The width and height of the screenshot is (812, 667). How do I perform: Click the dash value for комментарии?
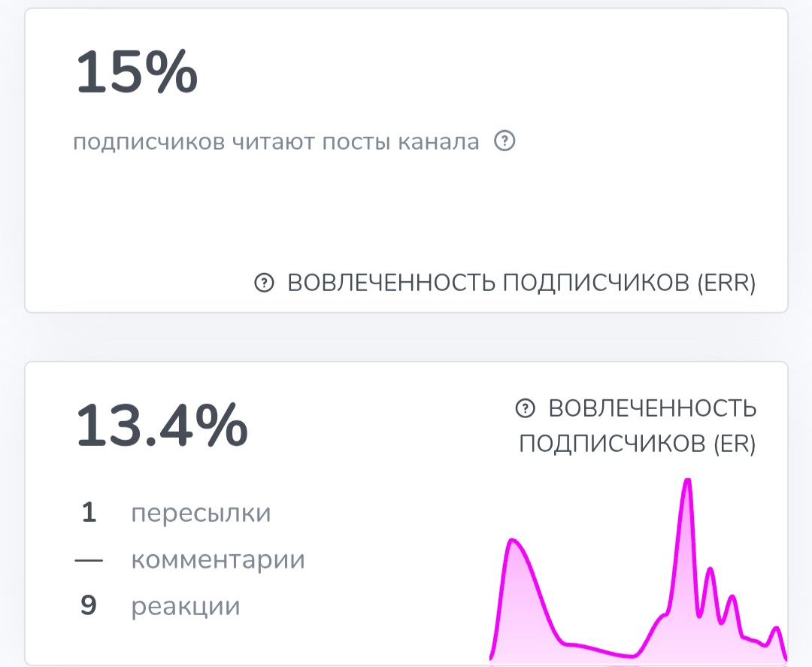(x=89, y=559)
